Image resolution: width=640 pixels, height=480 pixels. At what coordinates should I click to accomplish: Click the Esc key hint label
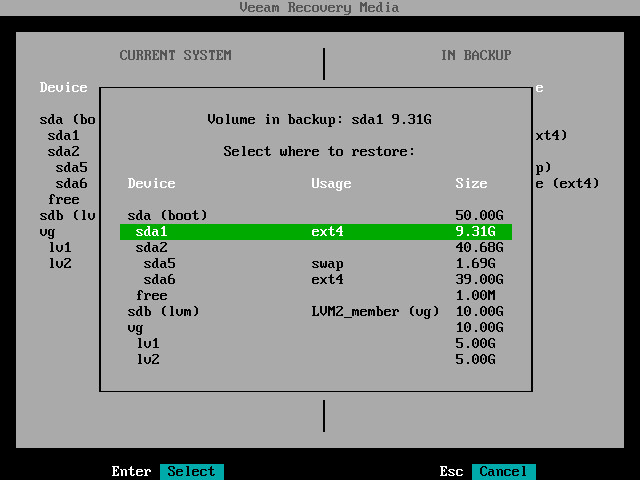click(x=451, y=471)
